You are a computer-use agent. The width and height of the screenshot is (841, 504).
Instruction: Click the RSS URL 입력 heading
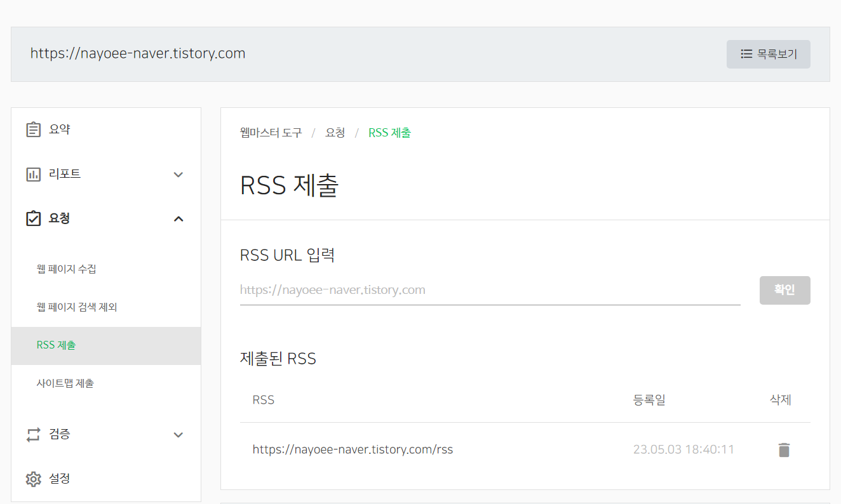(287, 255)
